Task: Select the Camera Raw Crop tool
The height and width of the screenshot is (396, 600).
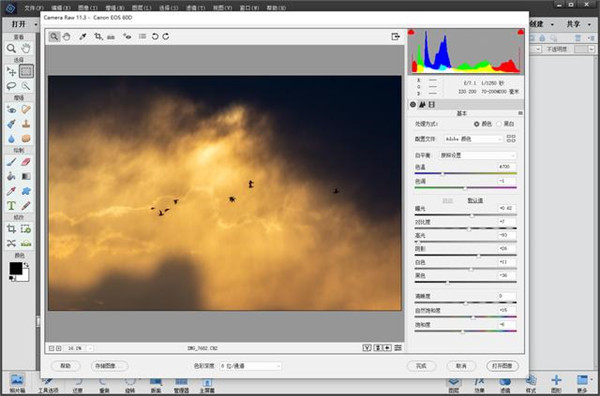Action: 98,36
